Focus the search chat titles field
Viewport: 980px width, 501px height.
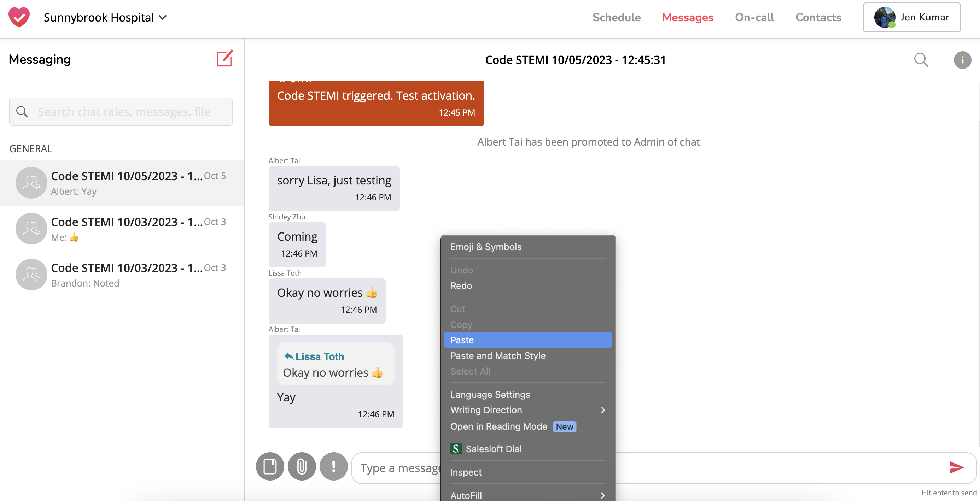(x=121, y=111)
